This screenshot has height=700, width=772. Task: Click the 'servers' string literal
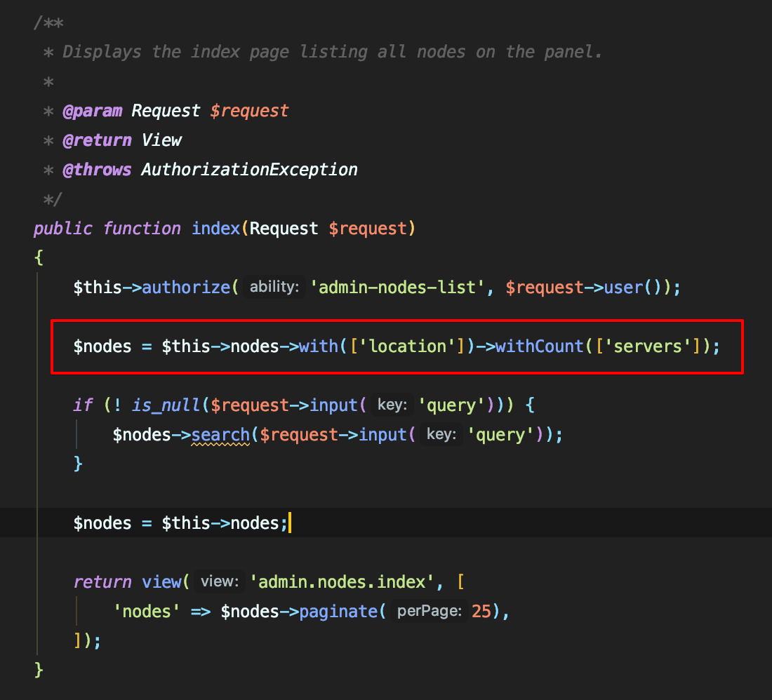click(648, 346)
